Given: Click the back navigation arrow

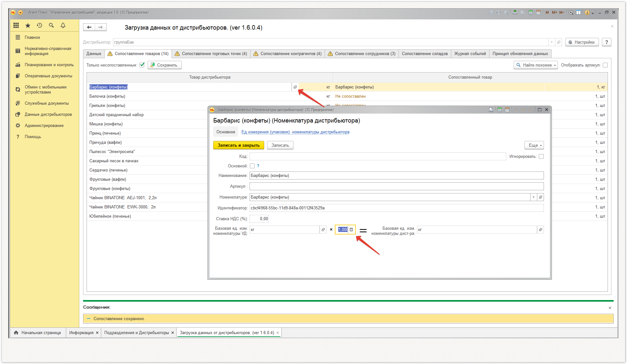Looking at the screenshot, I should pyautogui.click(x=89, y=27).
